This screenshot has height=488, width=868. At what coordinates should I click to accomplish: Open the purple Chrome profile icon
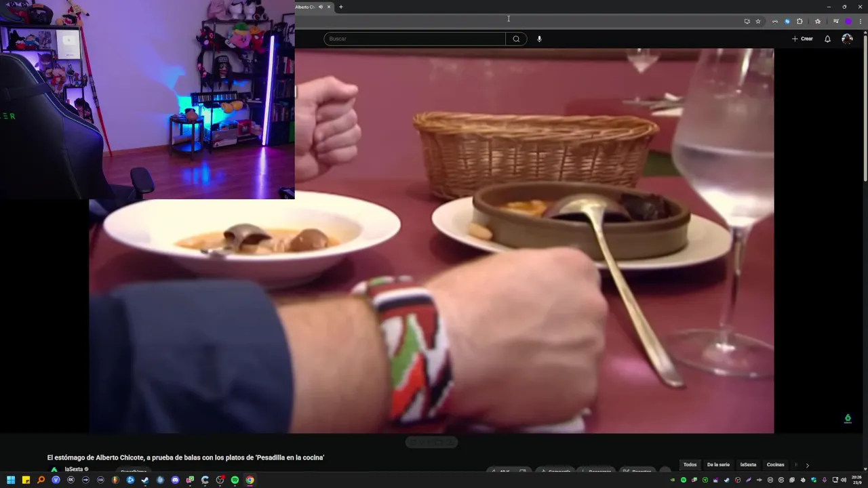[x=848, y=21]
